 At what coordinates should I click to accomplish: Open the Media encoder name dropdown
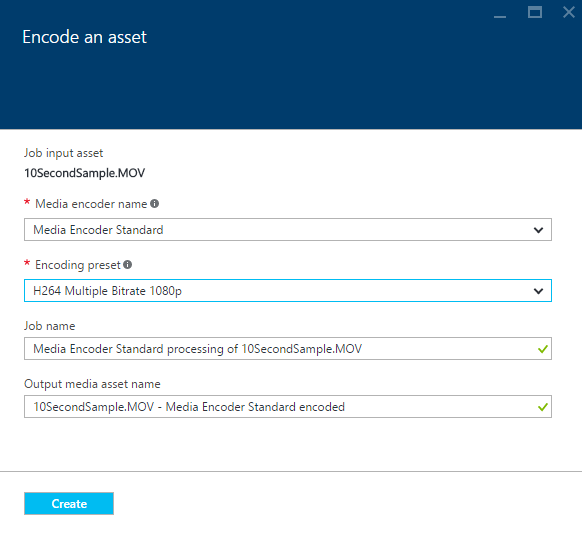tap(288, 230)
